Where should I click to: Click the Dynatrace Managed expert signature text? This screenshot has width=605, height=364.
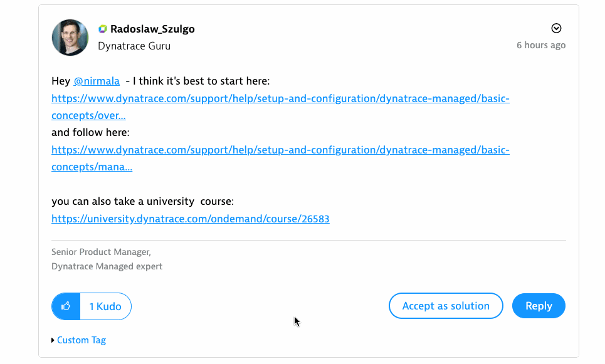pyautogui.click(x=107, y=266)
